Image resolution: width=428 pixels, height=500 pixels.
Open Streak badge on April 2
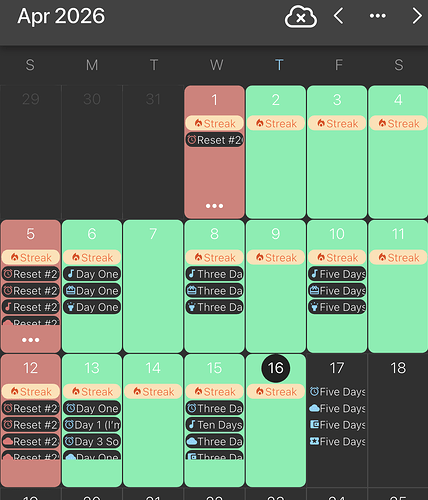tap(276, 123)
